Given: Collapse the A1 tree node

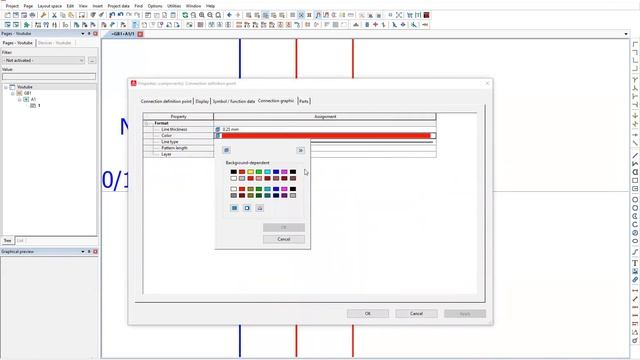Looking at the screenshot, I should pos(19,99).
